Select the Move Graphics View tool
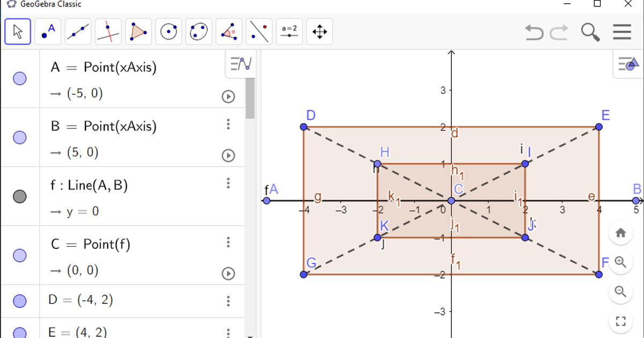Image resolution: width=644 pixels, height=338 pixels. [319, 32]
